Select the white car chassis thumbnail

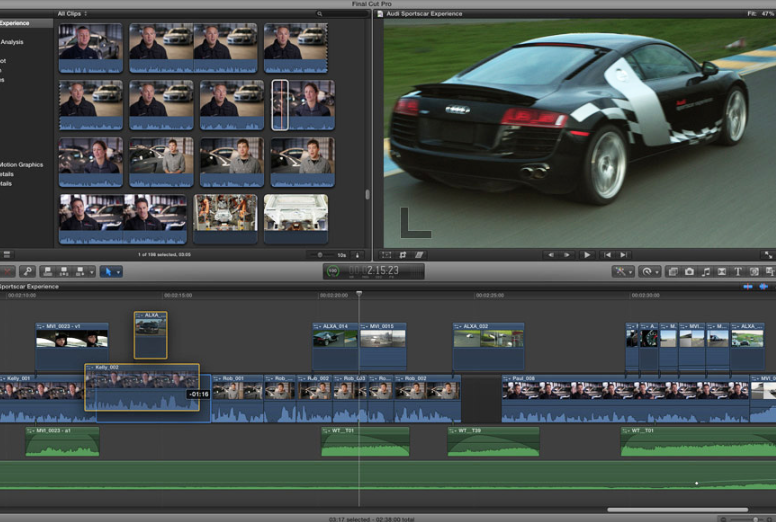pos(296,219)
